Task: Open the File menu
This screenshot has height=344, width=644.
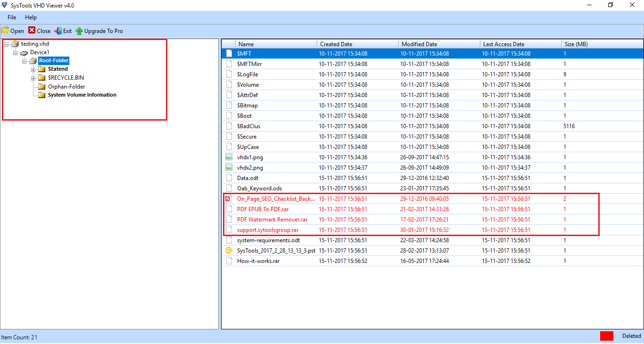Action: pos(12,17)
